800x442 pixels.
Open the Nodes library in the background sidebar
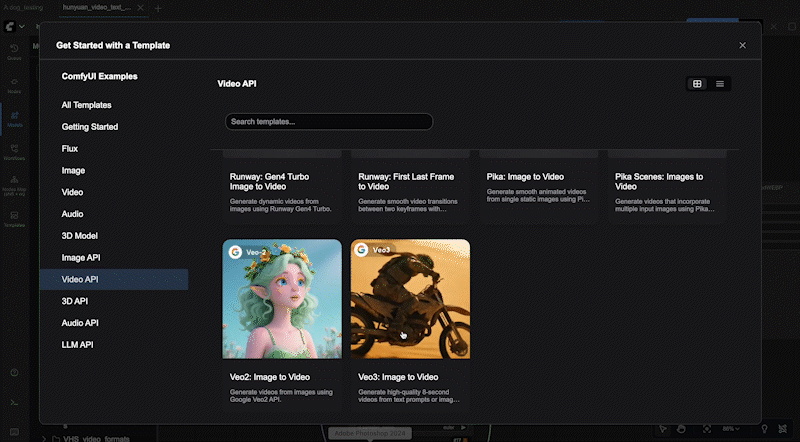[14, 85]
